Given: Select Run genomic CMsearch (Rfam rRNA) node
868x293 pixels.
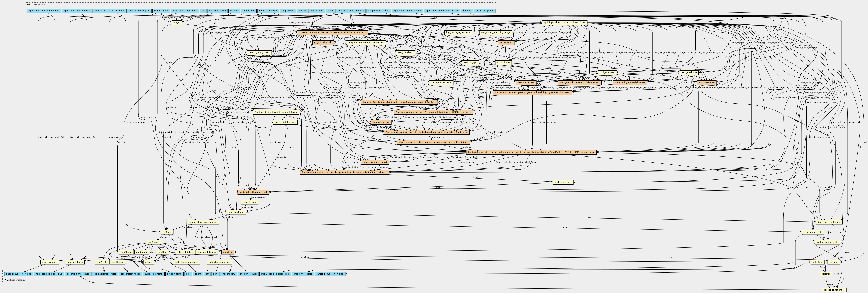Looking at the screenshot, I should point(579,82).
